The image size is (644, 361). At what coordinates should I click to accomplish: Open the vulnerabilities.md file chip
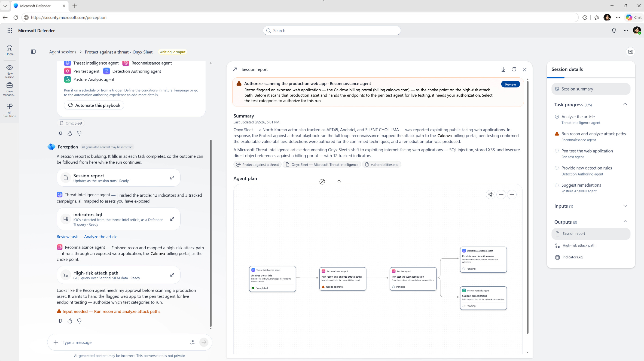381,165
